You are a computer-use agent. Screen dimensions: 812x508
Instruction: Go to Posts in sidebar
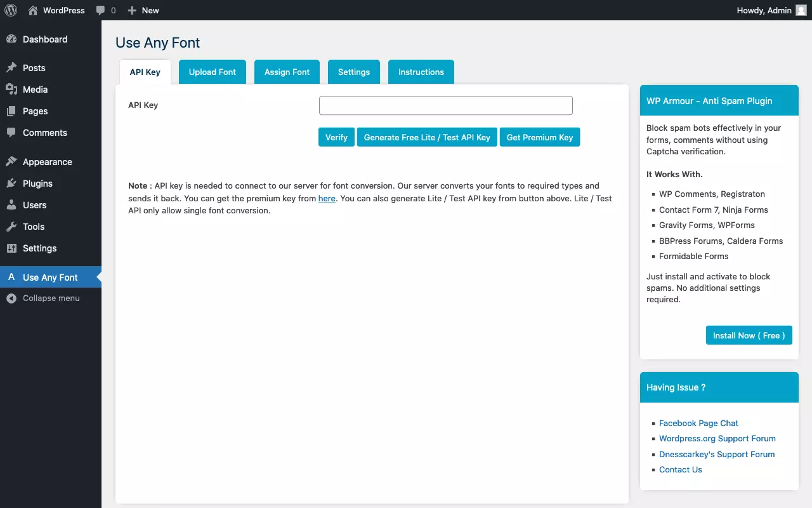(x=51, y=68)
